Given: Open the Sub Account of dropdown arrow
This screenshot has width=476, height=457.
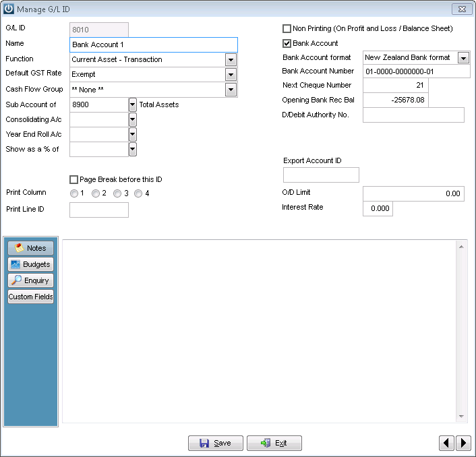Looking at the screenshot, I should tap(133, 104).
